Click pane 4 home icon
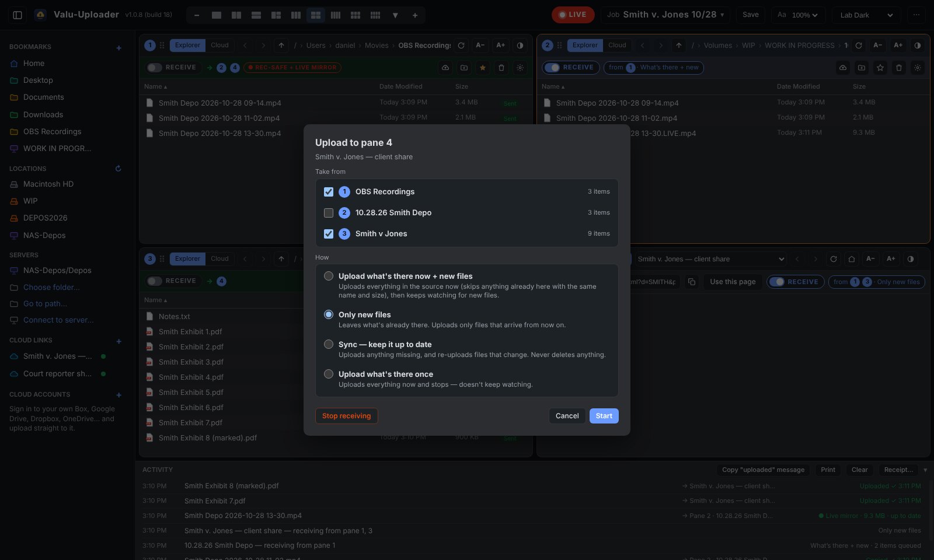 click(852, 259)
